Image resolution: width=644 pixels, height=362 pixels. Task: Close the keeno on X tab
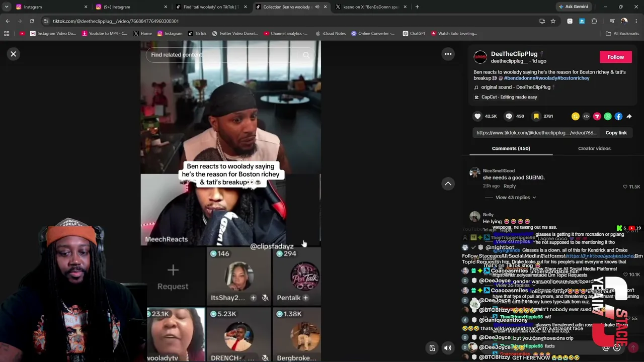click(405, 7)
